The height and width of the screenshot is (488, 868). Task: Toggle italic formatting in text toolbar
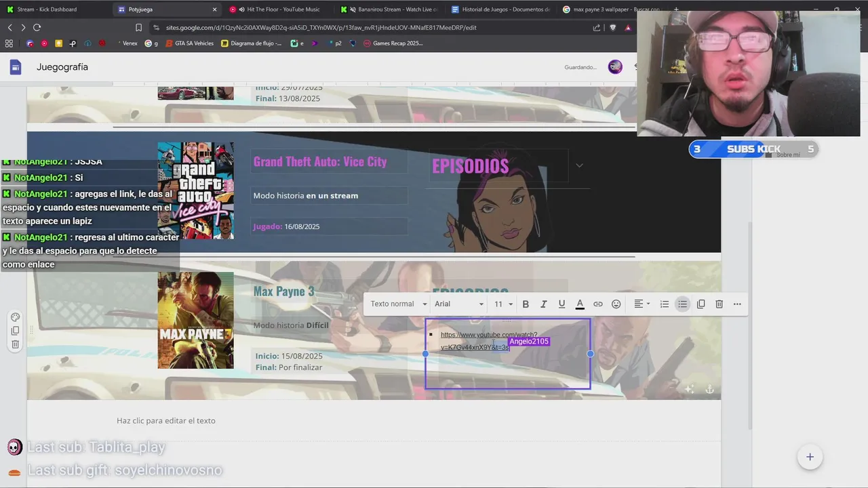point(543,304)
